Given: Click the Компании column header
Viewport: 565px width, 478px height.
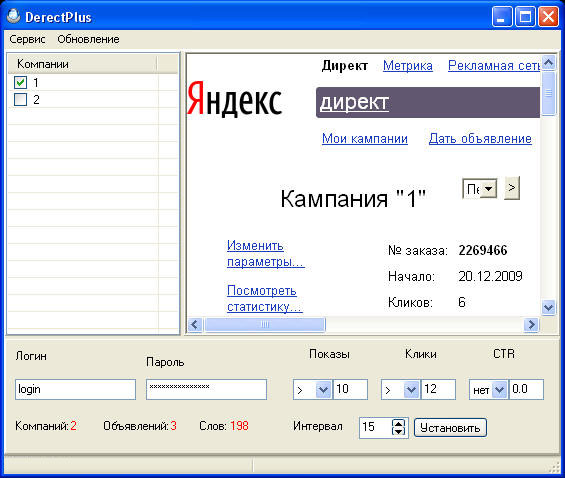Looking at the screenshot, I should coord(83,64).
